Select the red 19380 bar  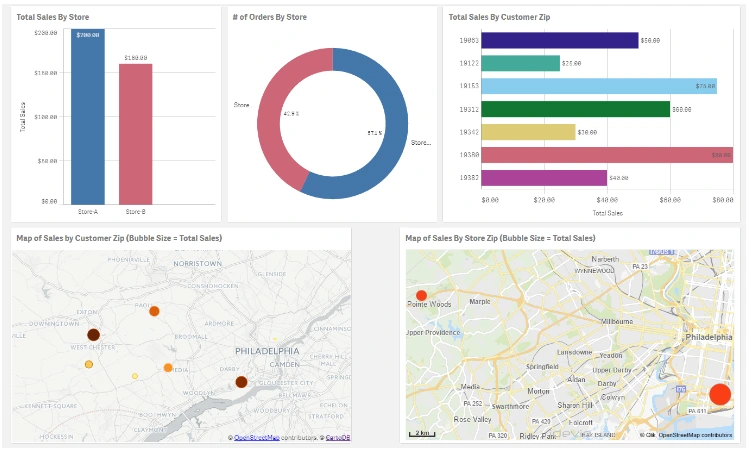tap(607, 155)
